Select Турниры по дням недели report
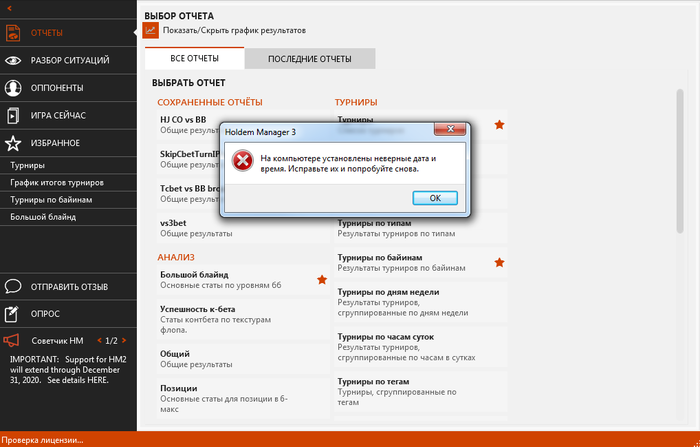 coord(421,302)
